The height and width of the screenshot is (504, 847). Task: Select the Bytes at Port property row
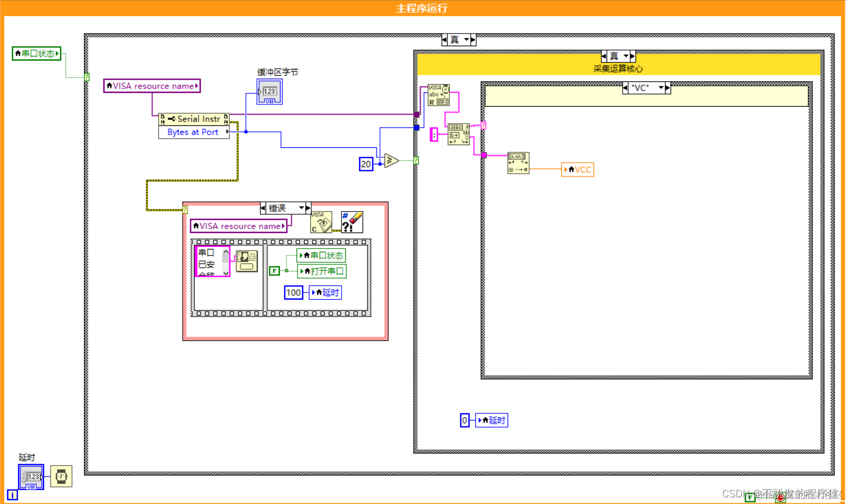[x=194, y=132]
